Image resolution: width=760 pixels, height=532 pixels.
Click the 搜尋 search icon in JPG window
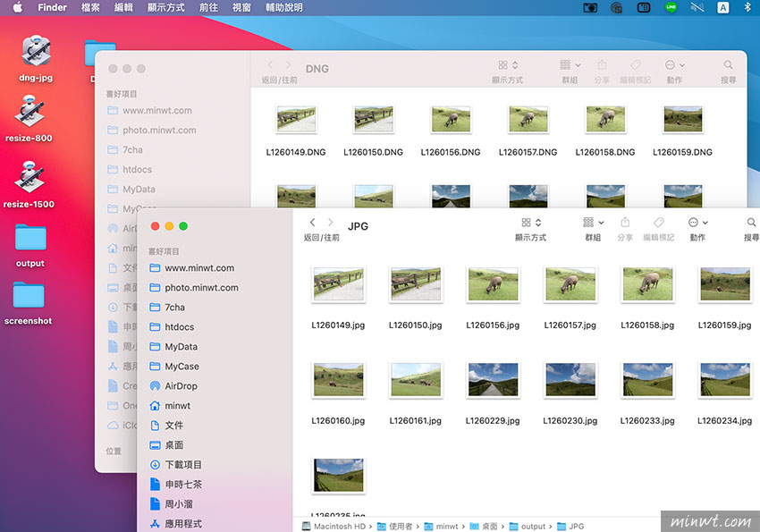[751, 223]
